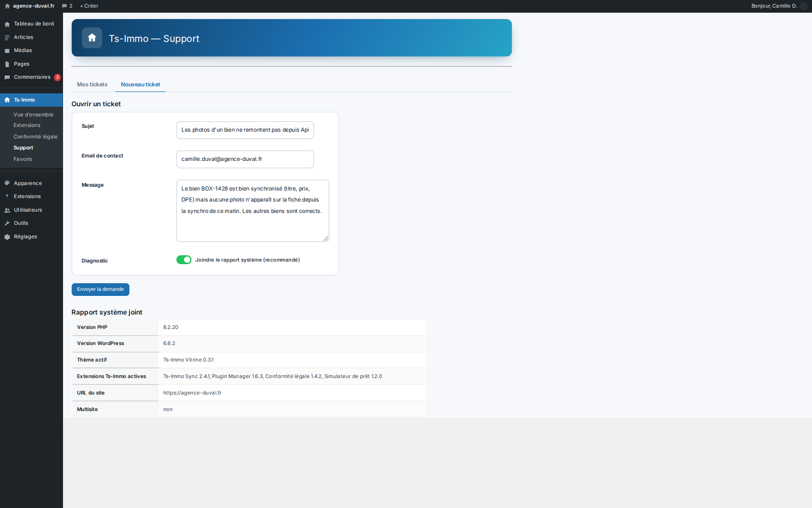812x508 pixels.
Task: Click the red comments count badge
Action: click(x=58, y=77)
